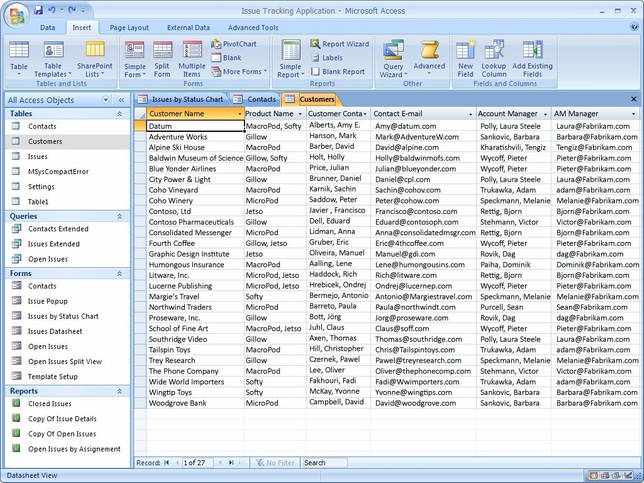This screenshot has width=644, height=483.
Task: Click the current record number box
Action: pyautogui.click(x=196, y=462)
